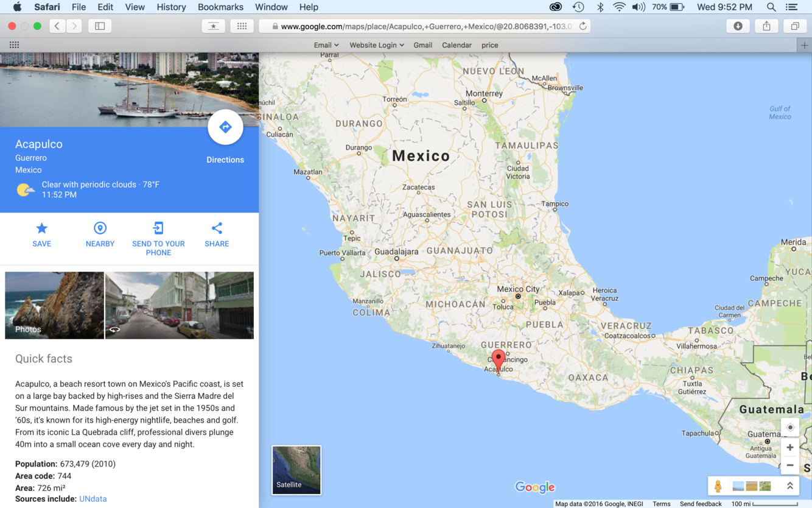812x508 pixels.
Task: Show the Safari downloads
Action: pyautogui.click(x=738, y=26)
